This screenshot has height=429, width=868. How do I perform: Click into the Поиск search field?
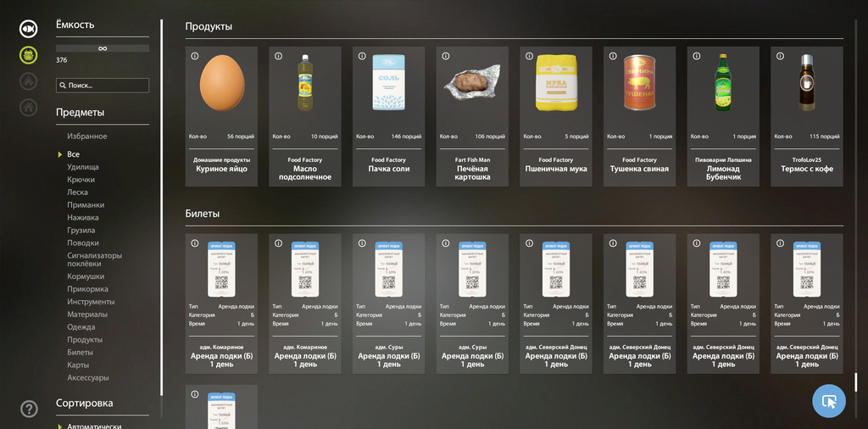[103, 86]
